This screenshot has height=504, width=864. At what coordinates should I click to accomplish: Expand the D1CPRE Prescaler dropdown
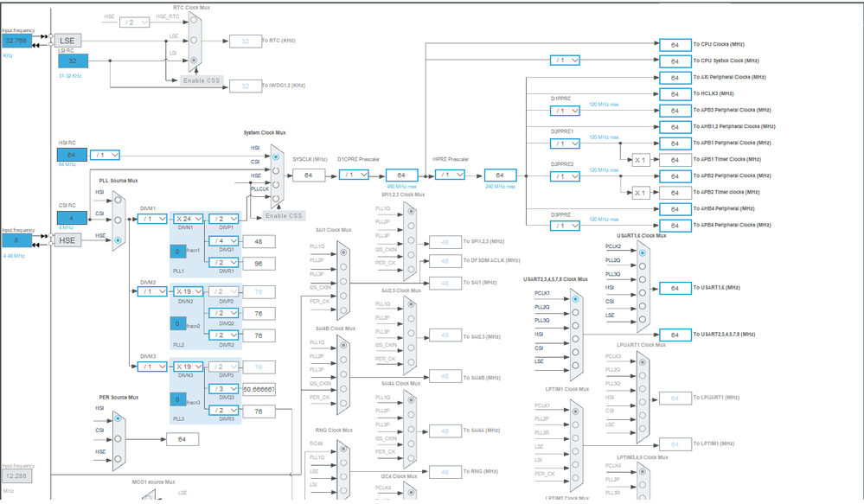point(354,175)
